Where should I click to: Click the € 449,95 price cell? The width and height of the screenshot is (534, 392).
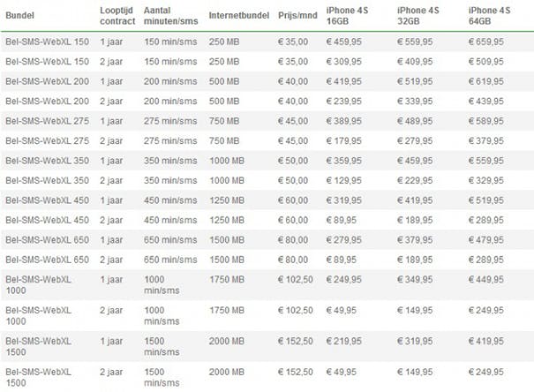[490, 280]
